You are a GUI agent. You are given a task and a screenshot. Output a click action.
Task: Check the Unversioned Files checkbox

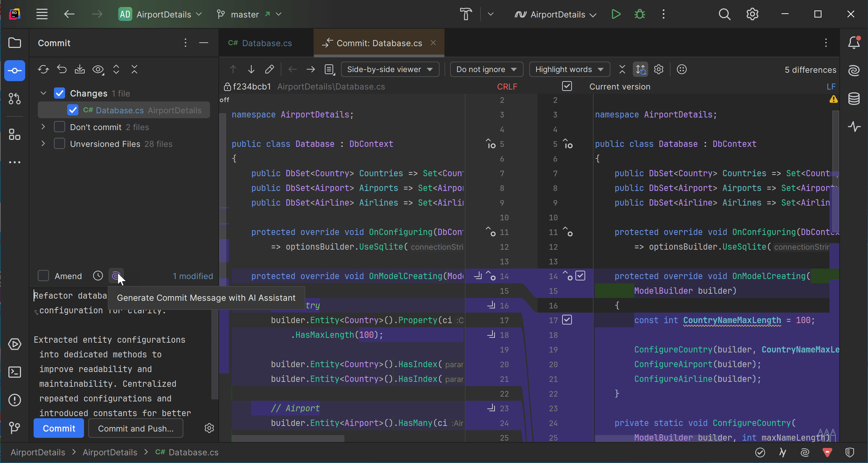point(59,144)
